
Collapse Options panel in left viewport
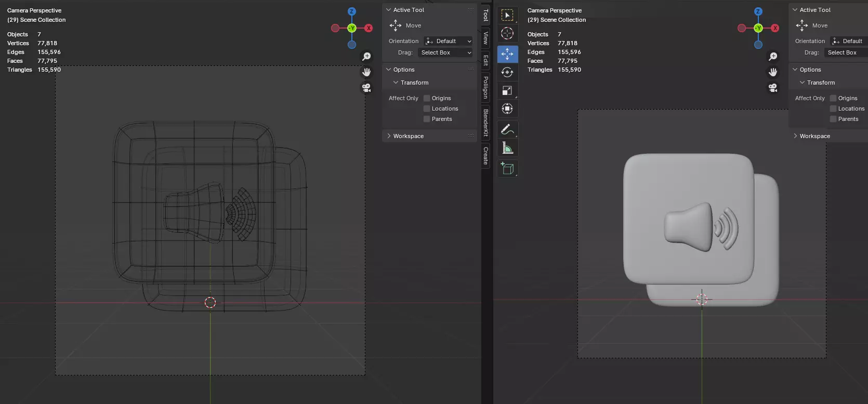pos(388,70)
